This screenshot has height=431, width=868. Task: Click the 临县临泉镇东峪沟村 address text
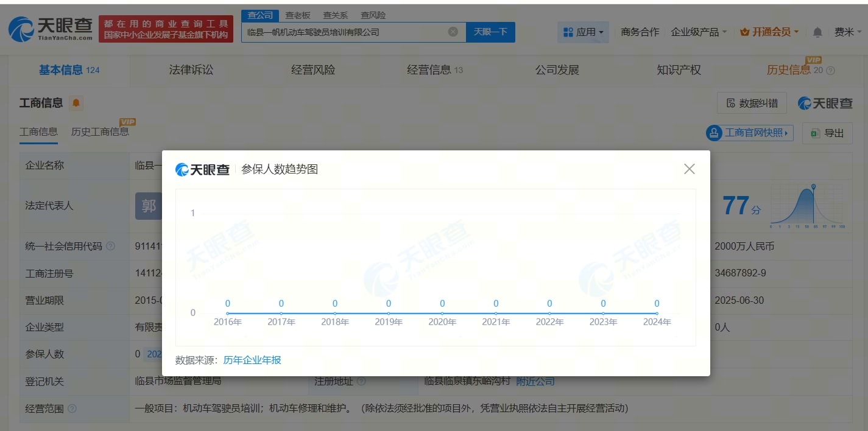pos(467,381)
